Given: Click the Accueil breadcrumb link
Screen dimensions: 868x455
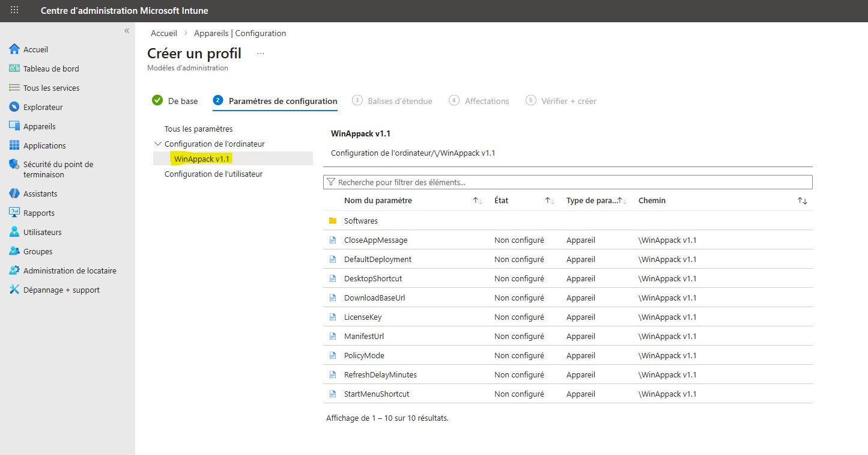Looking at the screenshot, I should click(163, 33).
